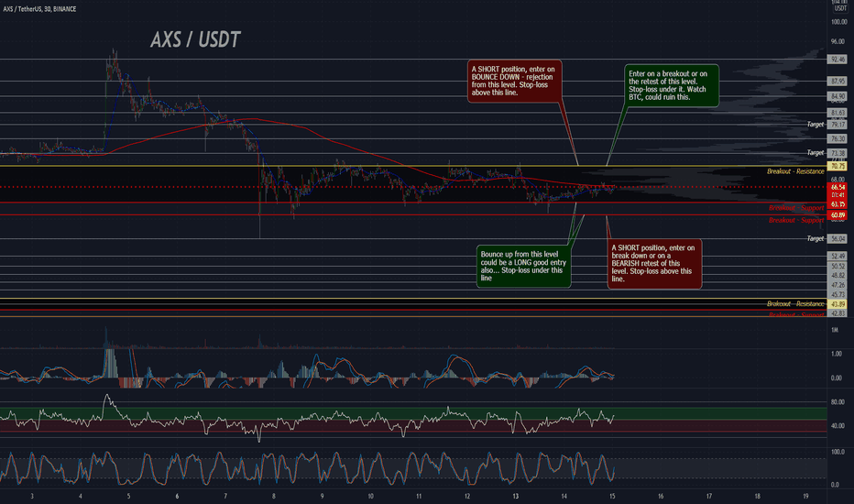
Task: Click date 6 on the time axis
Action: 177,497
